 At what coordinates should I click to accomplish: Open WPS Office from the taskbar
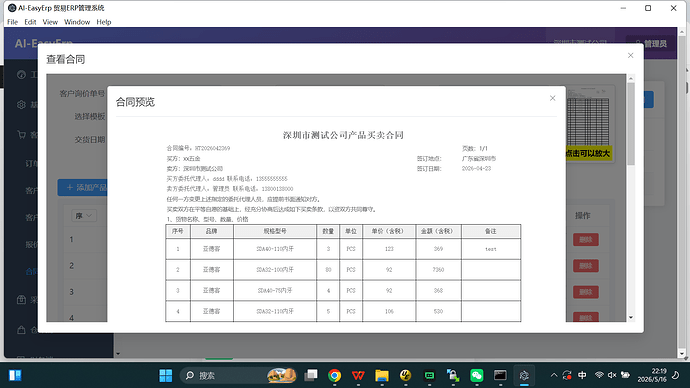[358, 375]
